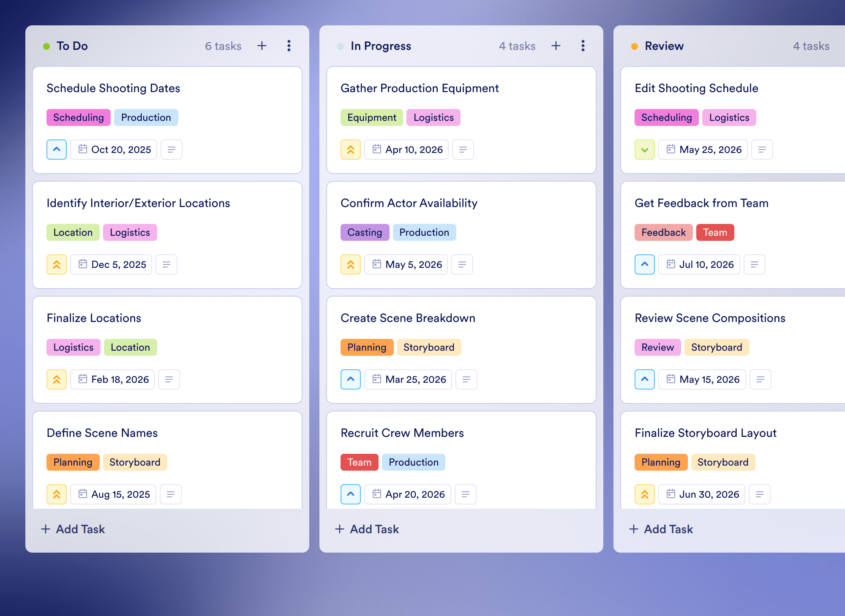Open description icon on Gather Production Equipment

point(463,150)
